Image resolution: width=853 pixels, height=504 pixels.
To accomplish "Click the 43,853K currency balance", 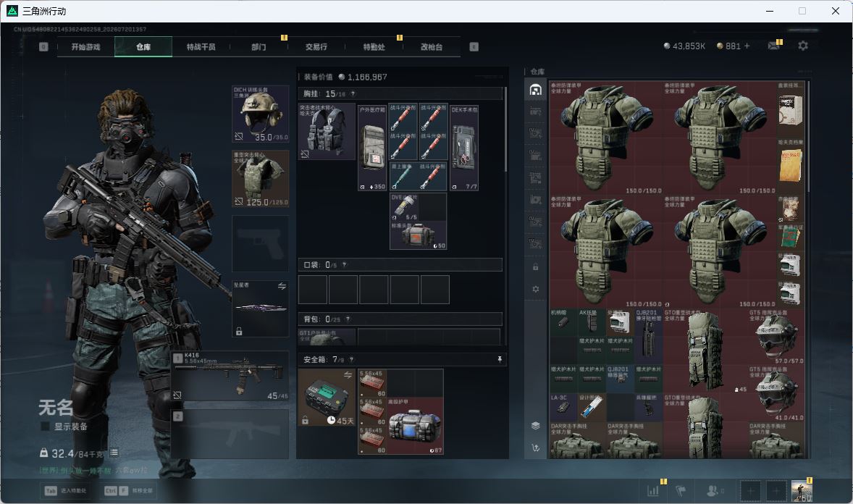I will 684,46.
